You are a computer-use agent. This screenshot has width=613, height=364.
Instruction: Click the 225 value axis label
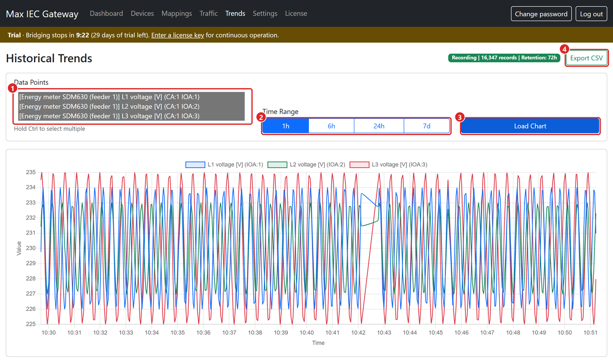click(31, 324)
